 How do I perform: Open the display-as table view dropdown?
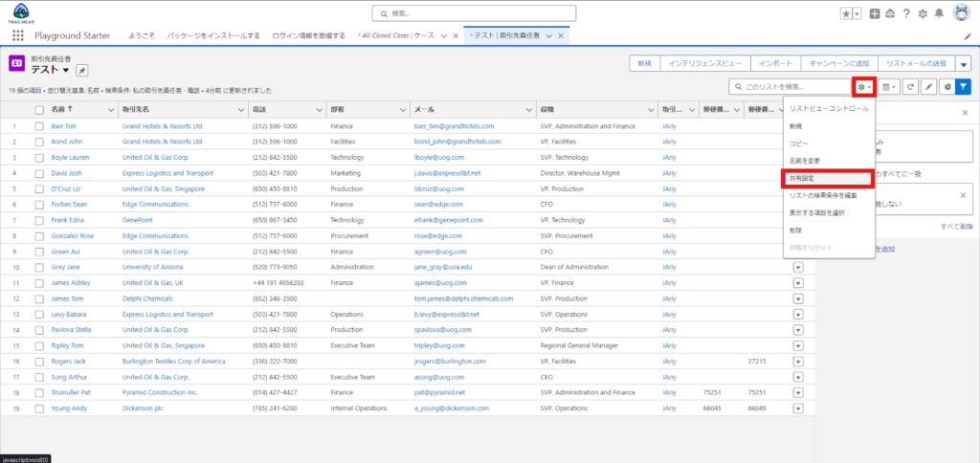890,87
